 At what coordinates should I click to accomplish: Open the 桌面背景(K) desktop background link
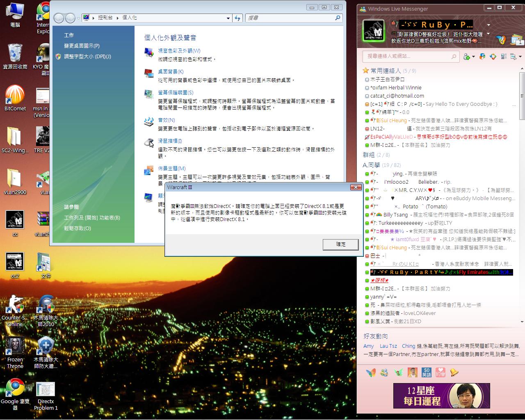[x=171, y=71]
